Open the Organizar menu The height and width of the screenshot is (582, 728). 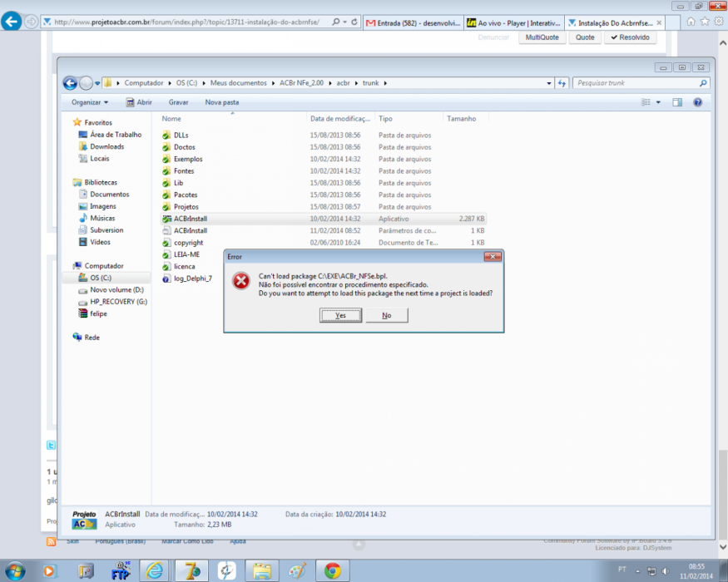click(x=90, y=102)
